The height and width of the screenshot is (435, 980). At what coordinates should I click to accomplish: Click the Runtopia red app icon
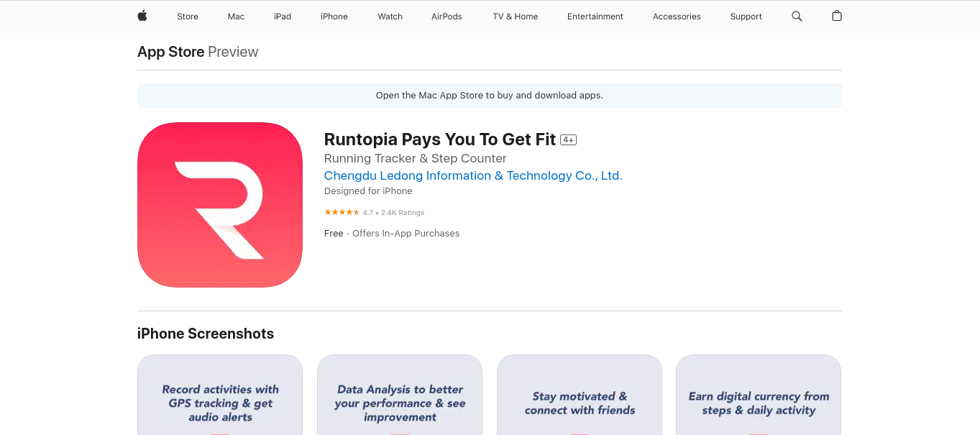coord(220,205)
